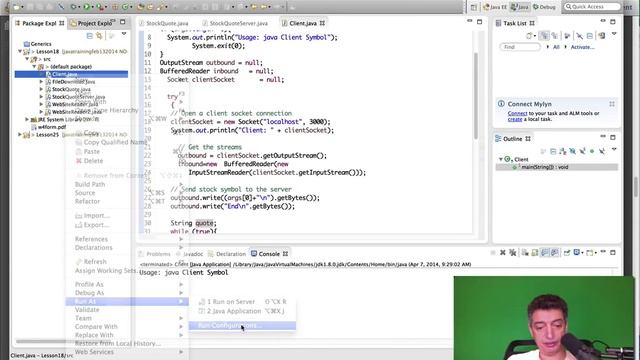The width and height of the screenshot is (640, 360).
Task: Open Task List view menu triangle
Action: point(614,34)
